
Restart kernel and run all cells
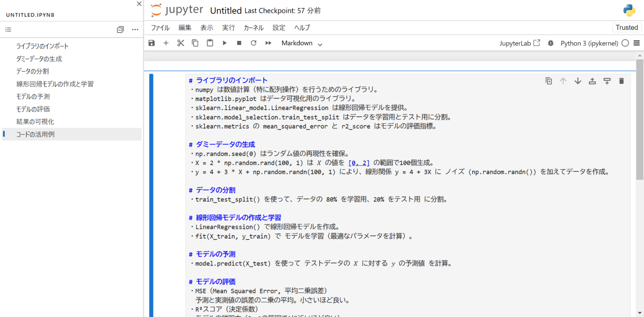[x=268, y=43]
